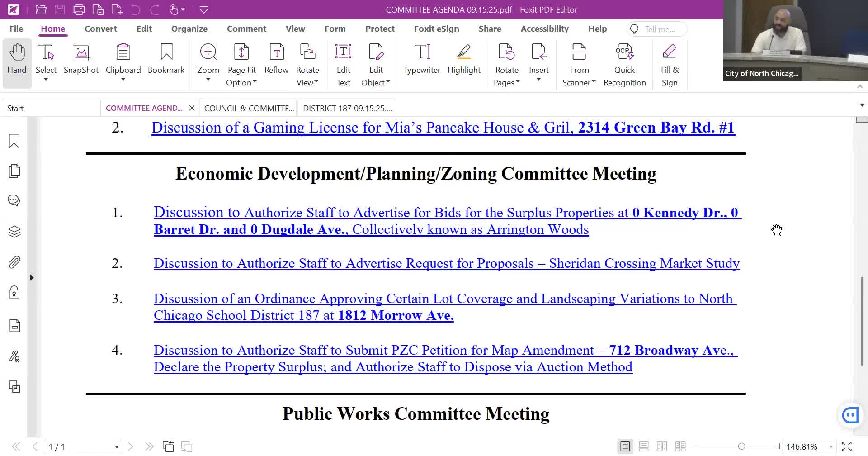Switch to DISTRICT 187 09.15.25 document tab

347,108
